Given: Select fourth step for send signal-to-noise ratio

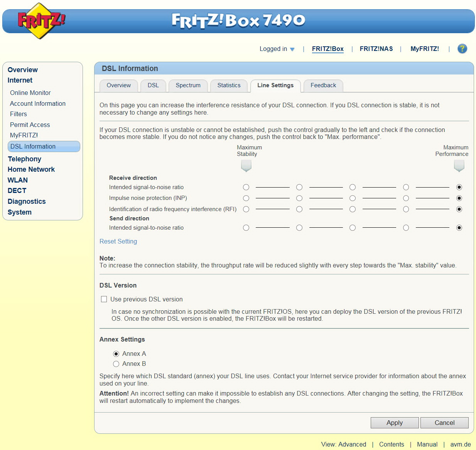Looking at the screenshot, I should click(x=406, y=228).
